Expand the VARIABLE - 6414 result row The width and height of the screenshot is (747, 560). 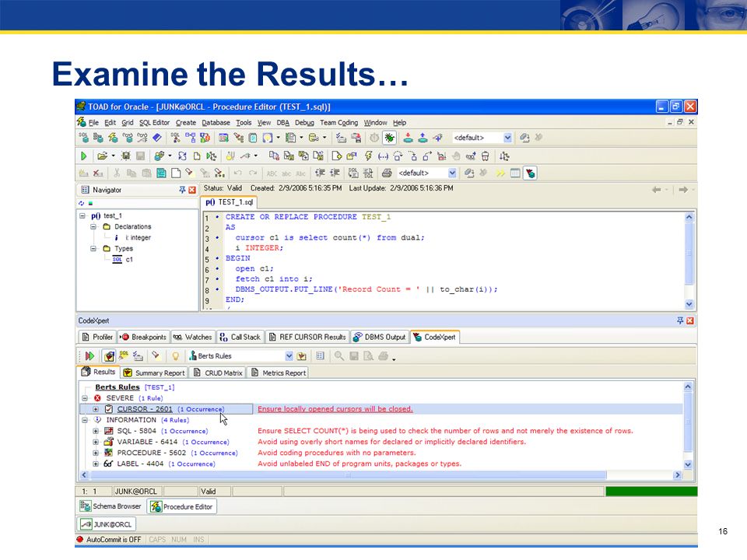click(x=96, y=442)
